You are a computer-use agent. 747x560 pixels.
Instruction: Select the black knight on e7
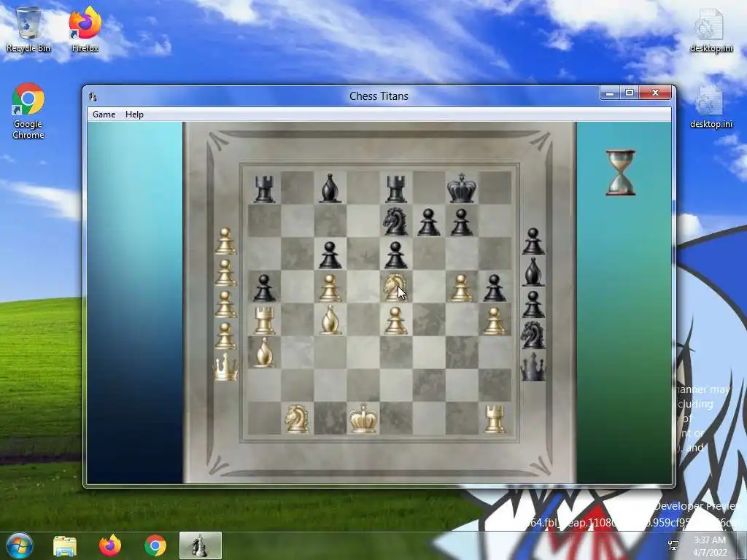click(x=396, y=222)
